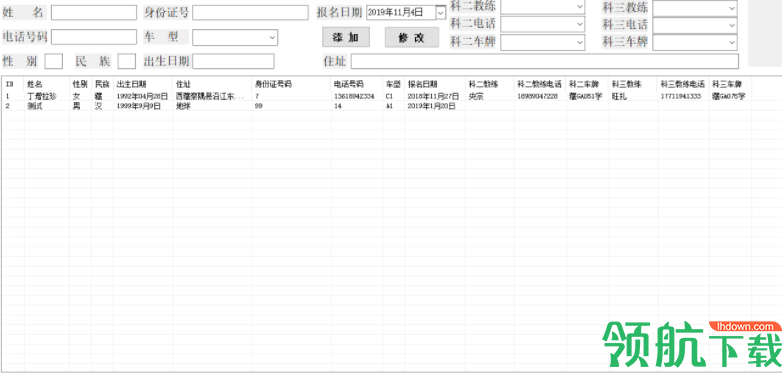Click the 男 gender cell
Viewport: 782px width, 374px height.
(x=76, y=106)
